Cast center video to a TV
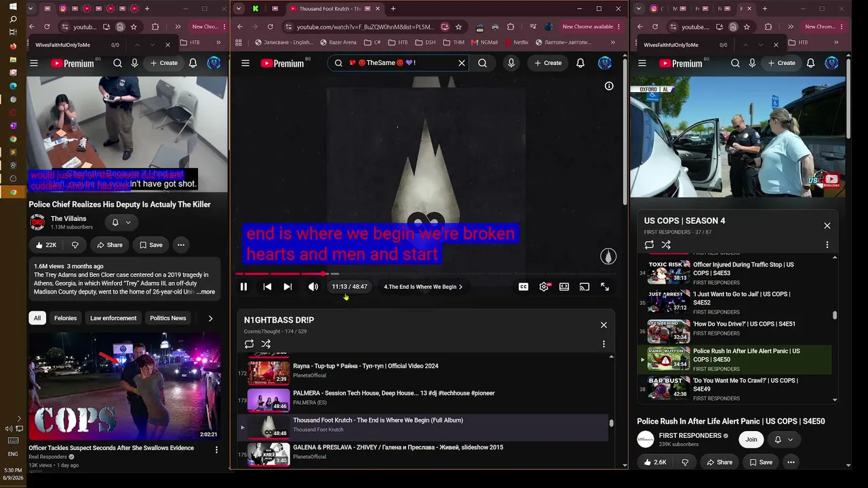 tap(585, 287)
